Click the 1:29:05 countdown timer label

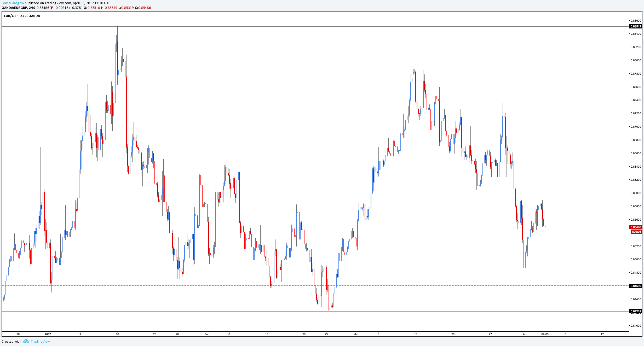(636, 232)
